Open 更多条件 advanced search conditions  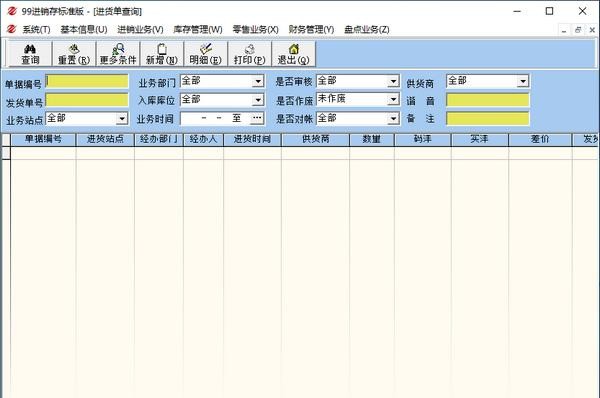click(x=118, y=54)
